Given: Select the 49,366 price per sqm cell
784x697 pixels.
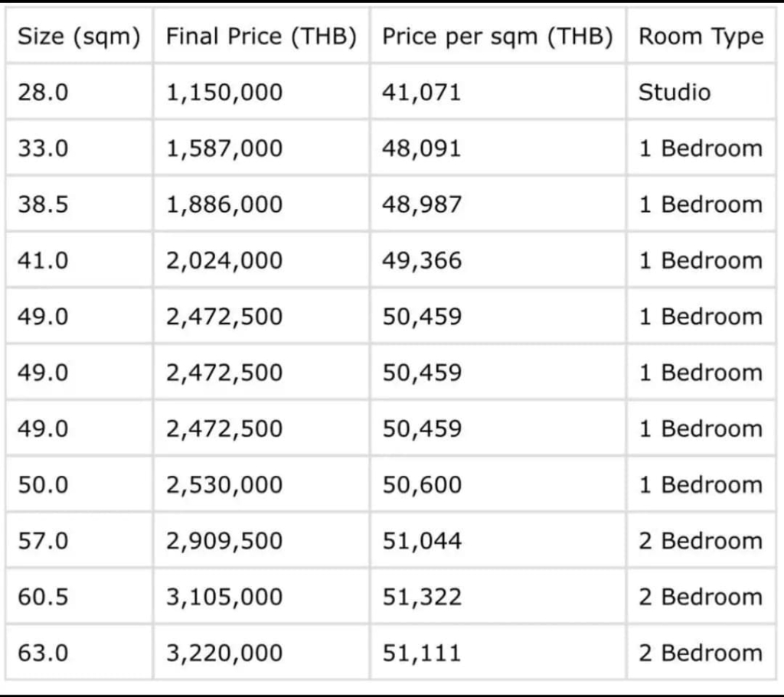Looking at the screenshot, I should [x=422, y=261].
